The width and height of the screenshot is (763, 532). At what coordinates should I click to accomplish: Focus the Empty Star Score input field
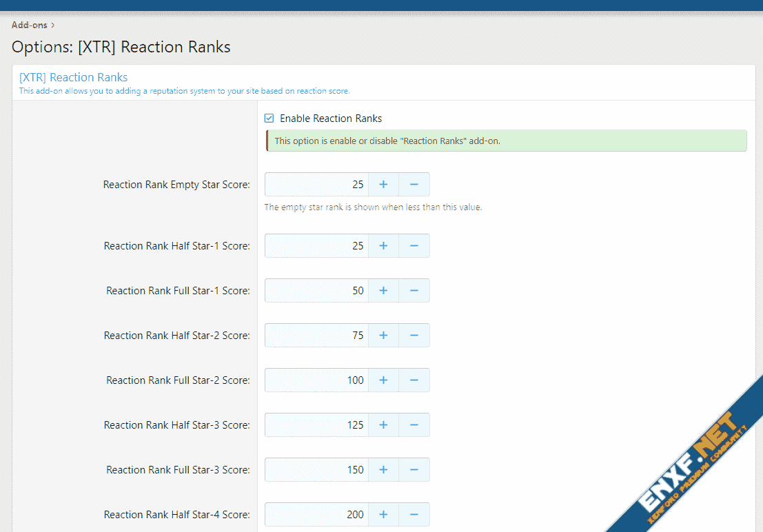click(316, 185)
